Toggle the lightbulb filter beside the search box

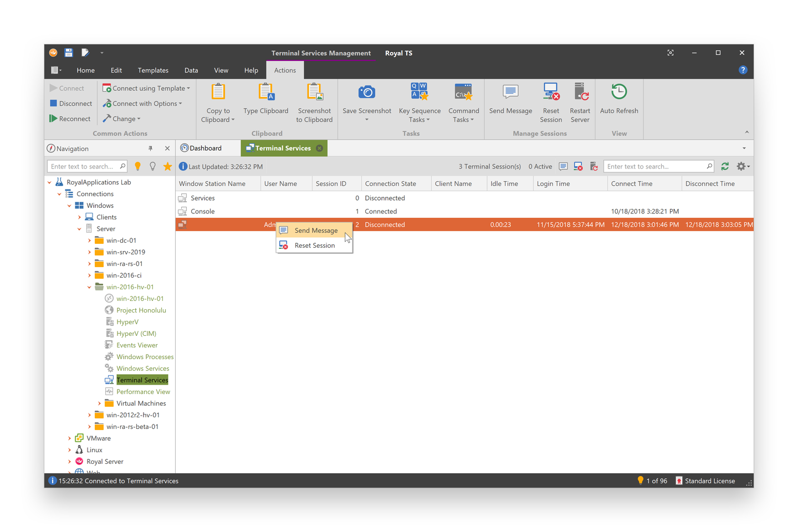137,166
